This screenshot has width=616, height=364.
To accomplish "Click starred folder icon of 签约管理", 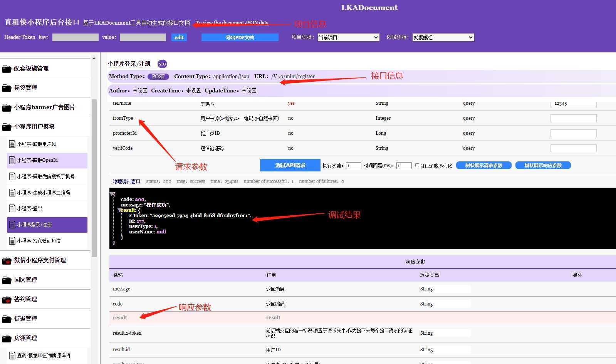I will point(7,300).
